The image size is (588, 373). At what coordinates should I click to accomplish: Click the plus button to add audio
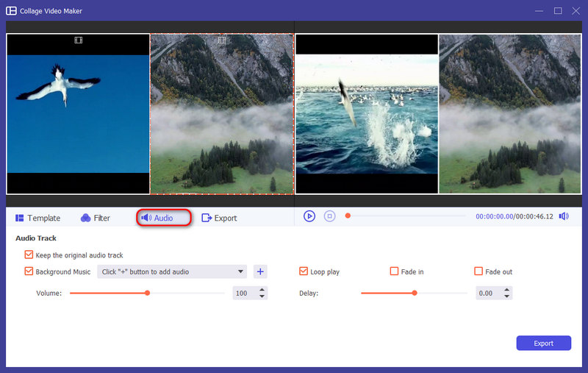[260, 271]
